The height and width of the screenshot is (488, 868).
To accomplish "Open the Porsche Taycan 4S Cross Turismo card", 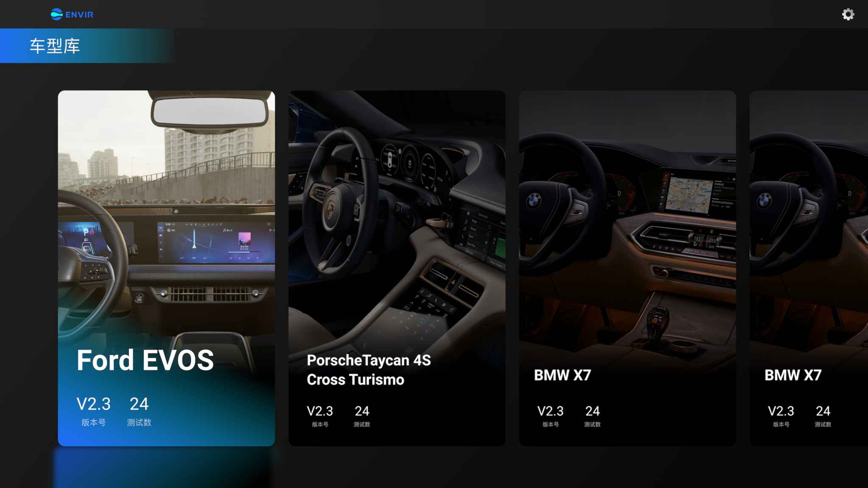I will [x=397, y=268].
